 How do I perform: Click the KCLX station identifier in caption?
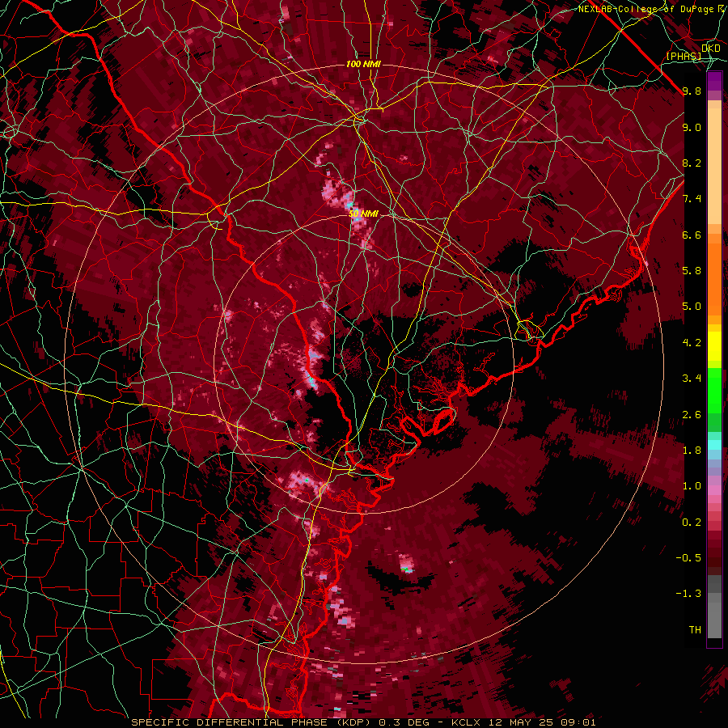tap(466, 722)
